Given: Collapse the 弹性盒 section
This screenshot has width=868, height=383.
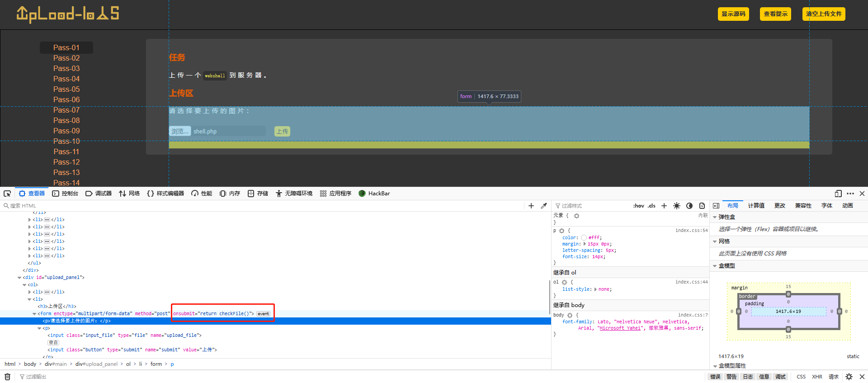Looking at the screenshot, I should [x=715, y=217].
